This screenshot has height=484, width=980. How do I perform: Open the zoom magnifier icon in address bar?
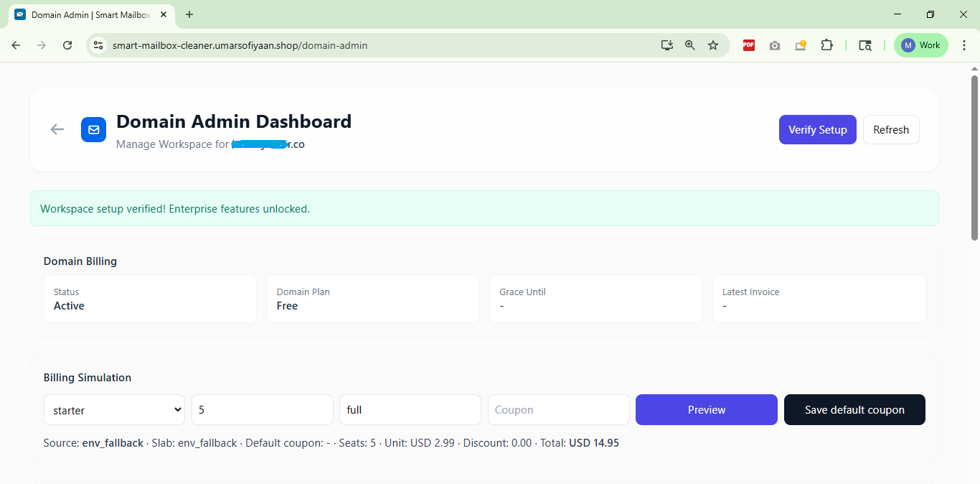pos(690,45)
